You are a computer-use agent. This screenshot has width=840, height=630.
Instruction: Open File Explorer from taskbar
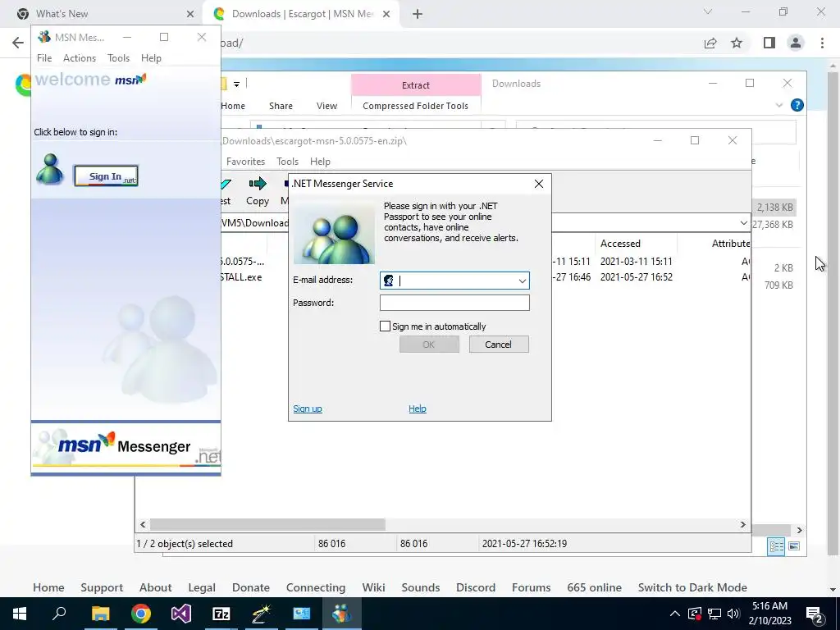pos(100,614)
